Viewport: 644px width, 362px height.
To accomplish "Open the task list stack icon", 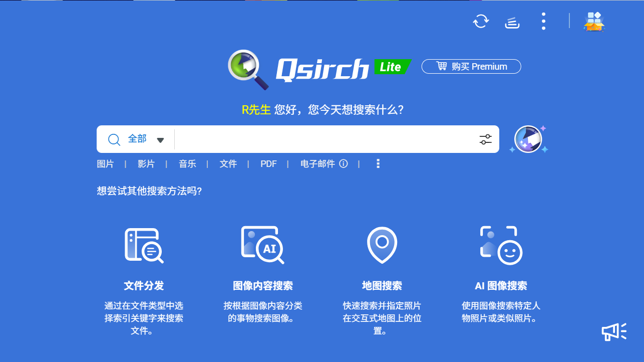I will click(512, 22).
